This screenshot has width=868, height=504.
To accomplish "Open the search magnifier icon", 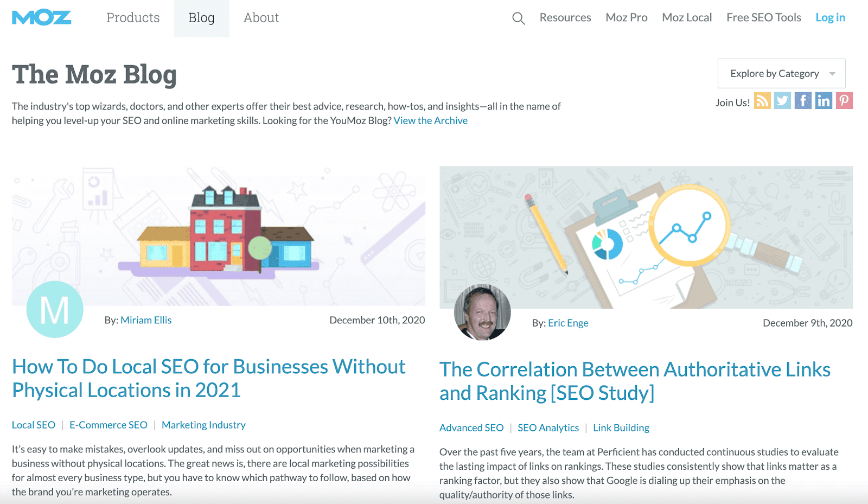I will (x=519, y=18).
